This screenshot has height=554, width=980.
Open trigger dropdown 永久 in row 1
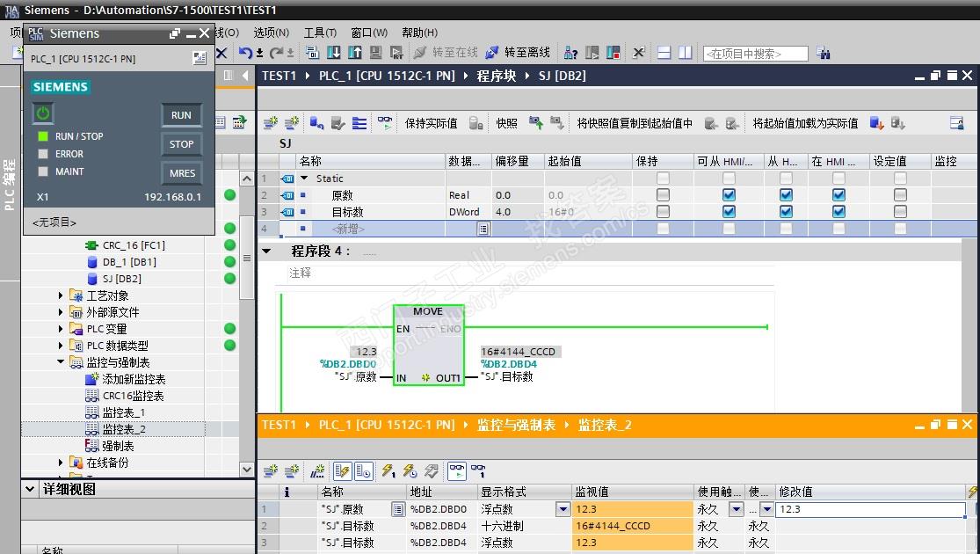coord(737,509)
